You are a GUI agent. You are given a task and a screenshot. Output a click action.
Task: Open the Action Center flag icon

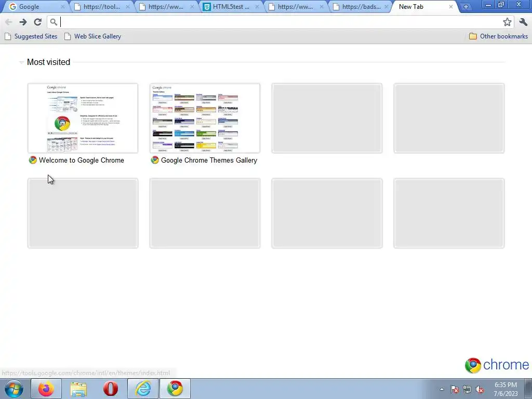coord(455,389)
